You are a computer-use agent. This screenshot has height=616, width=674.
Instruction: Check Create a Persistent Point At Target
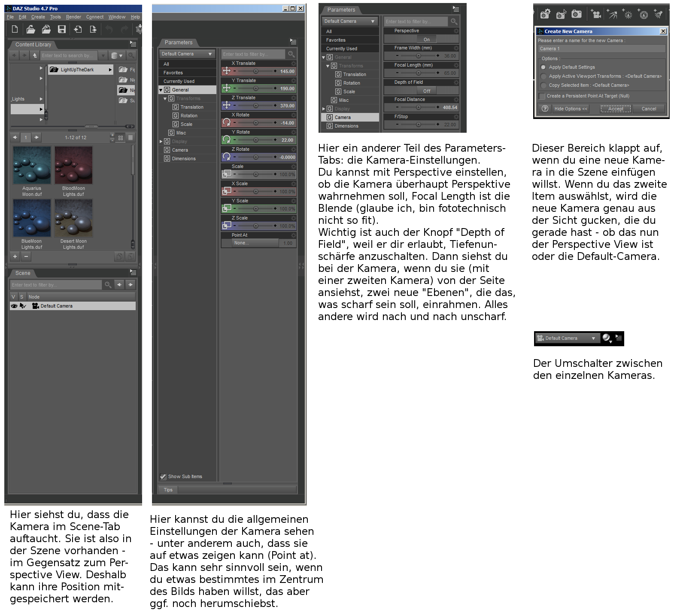point(542,96)
